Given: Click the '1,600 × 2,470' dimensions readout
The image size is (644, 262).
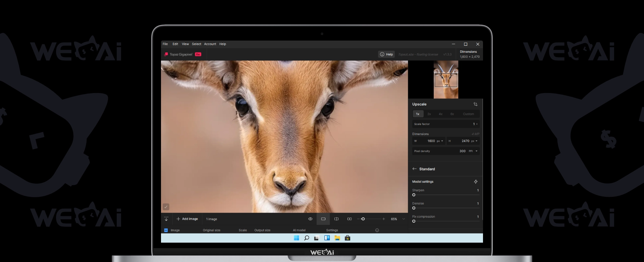Looking at the screenshot, I should point(470,57).
